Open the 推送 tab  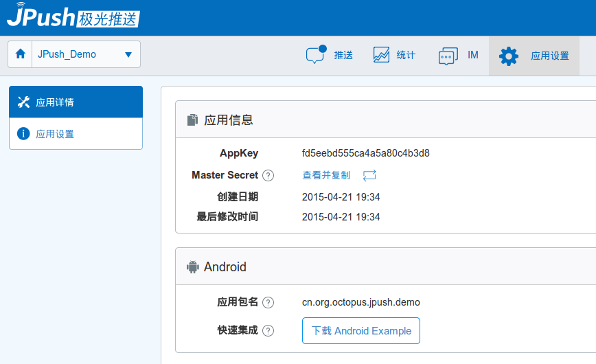coord(330,56)
